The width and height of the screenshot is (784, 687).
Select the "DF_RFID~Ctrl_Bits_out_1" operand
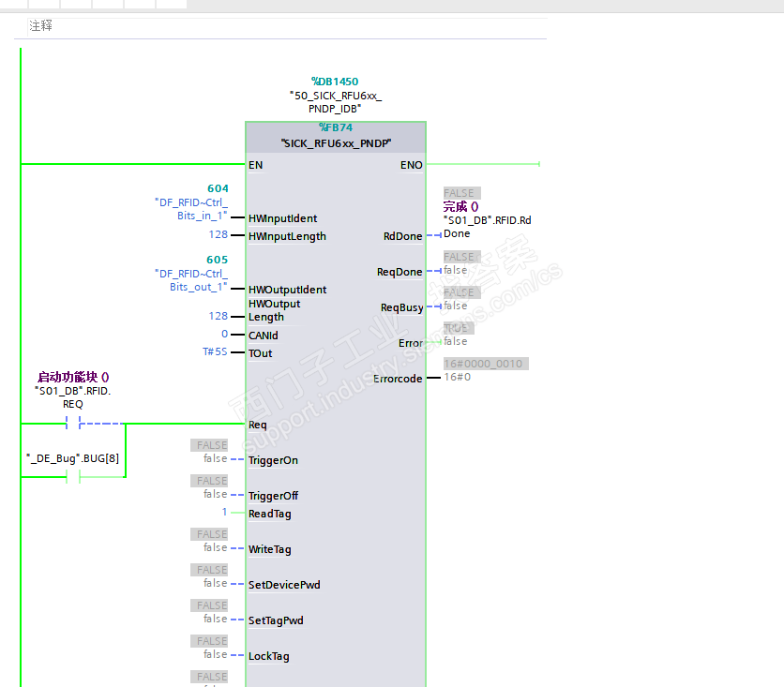[191, 280]
